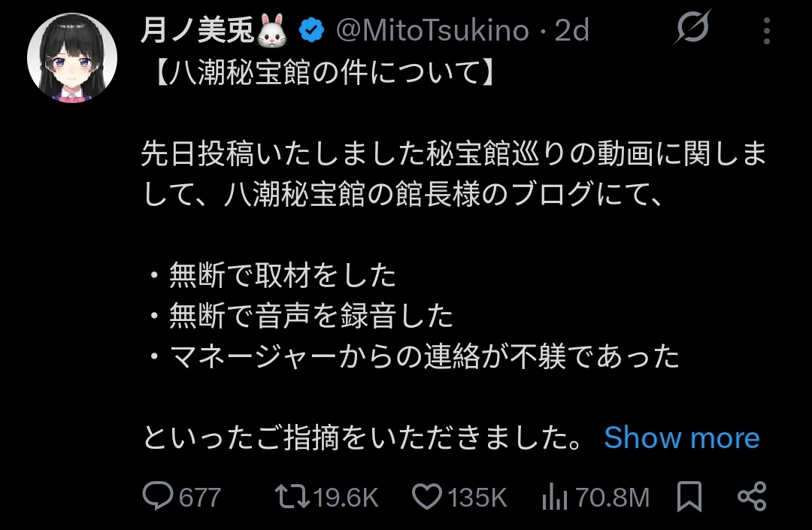Click the 135K likes count
Image resolution: width=812 pixels, height=530 pixels.
(x=477, y=498)
